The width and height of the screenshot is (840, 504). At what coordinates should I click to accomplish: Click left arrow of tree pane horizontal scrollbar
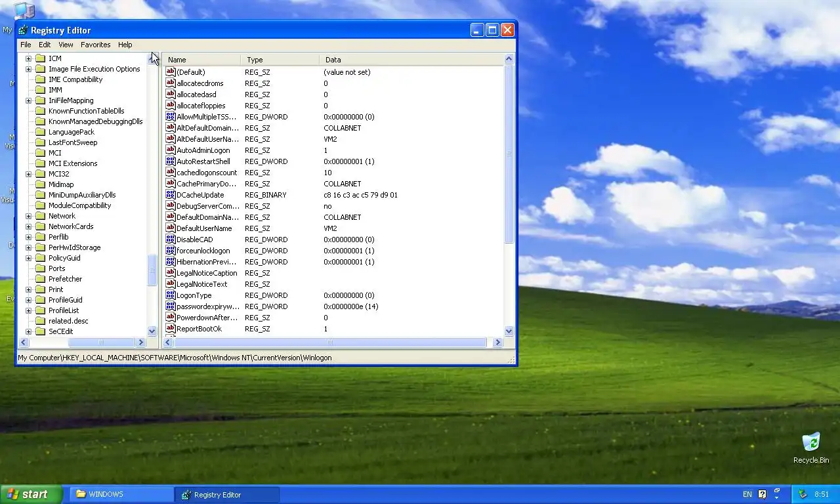coord(24,343)
